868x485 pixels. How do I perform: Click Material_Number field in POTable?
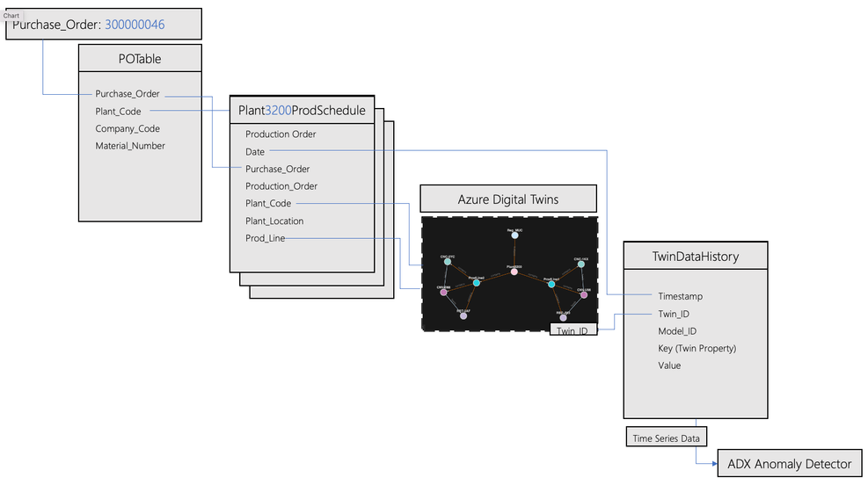(x=130, y=146)
